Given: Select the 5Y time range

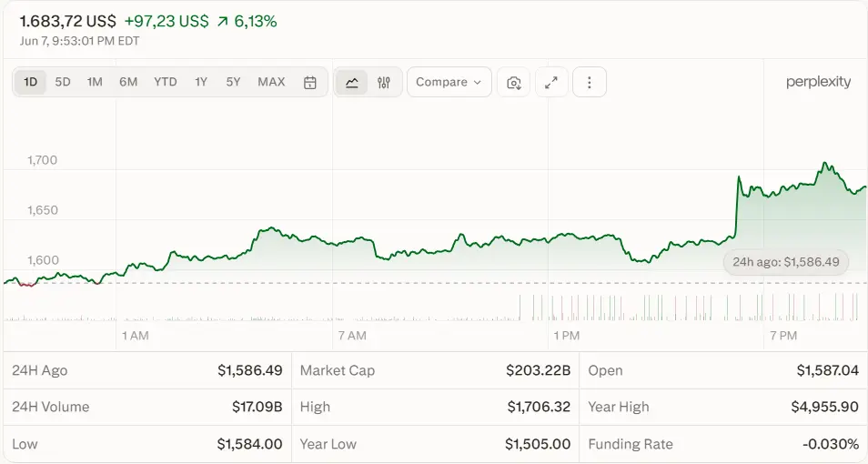Looking at the screenshot, I should coord(233,82).
